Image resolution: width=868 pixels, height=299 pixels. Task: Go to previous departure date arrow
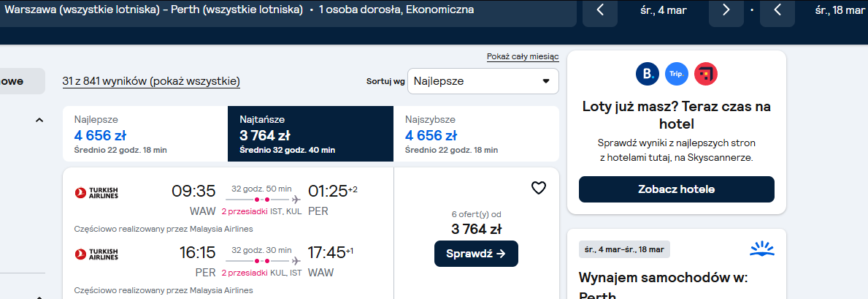(600, 10)
